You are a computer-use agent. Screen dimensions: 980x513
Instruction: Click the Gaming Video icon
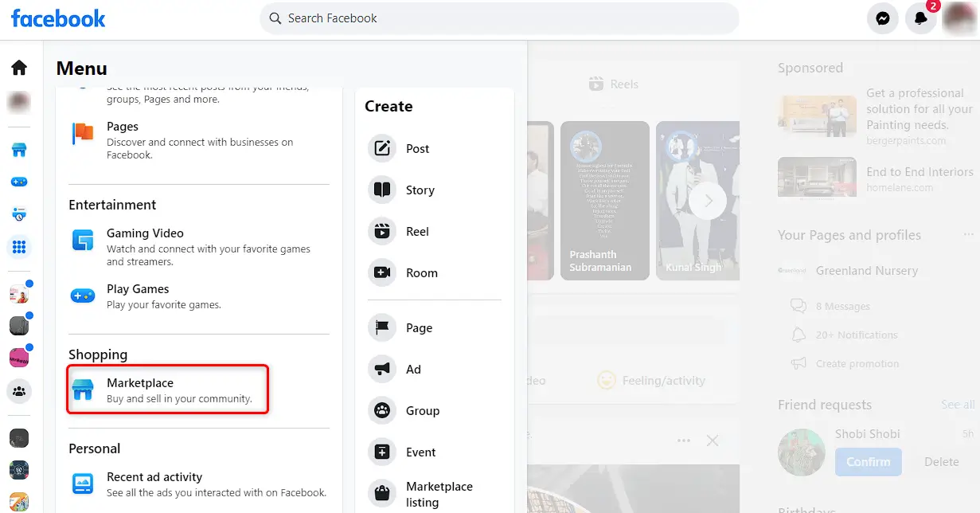[x=83, y=241]
